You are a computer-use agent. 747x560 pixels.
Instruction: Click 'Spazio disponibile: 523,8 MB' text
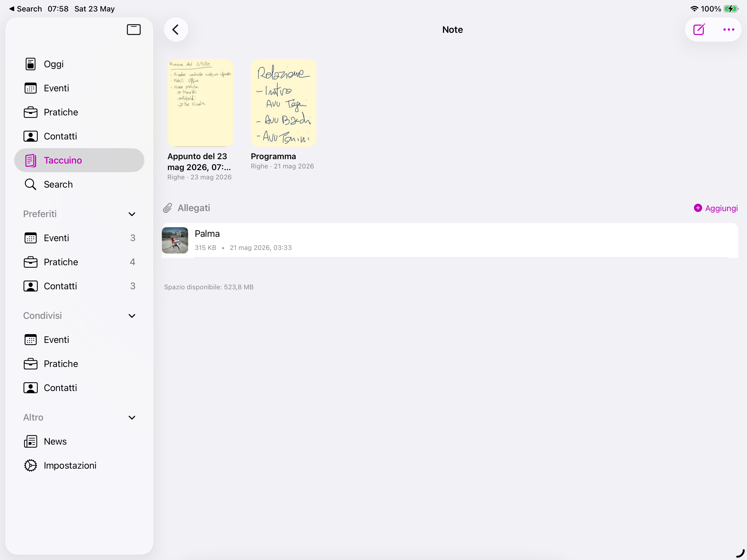[209, 287]
